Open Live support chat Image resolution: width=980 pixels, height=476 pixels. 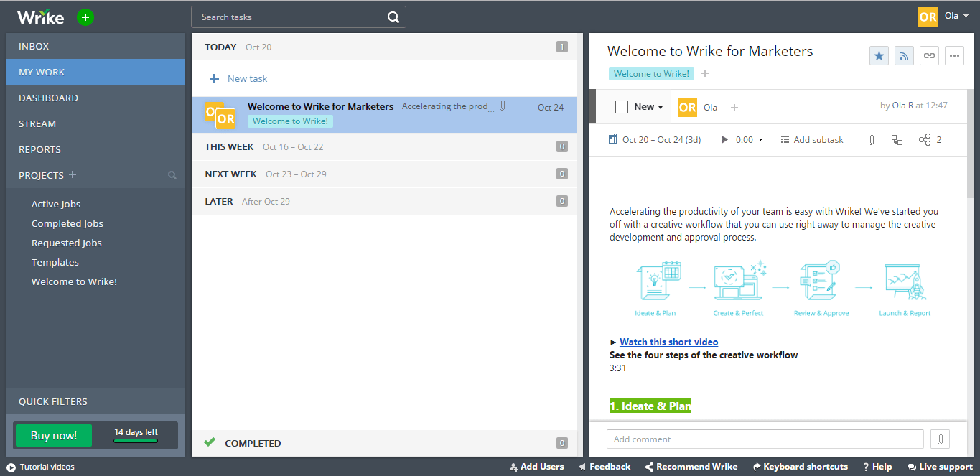tap(940, 467)
